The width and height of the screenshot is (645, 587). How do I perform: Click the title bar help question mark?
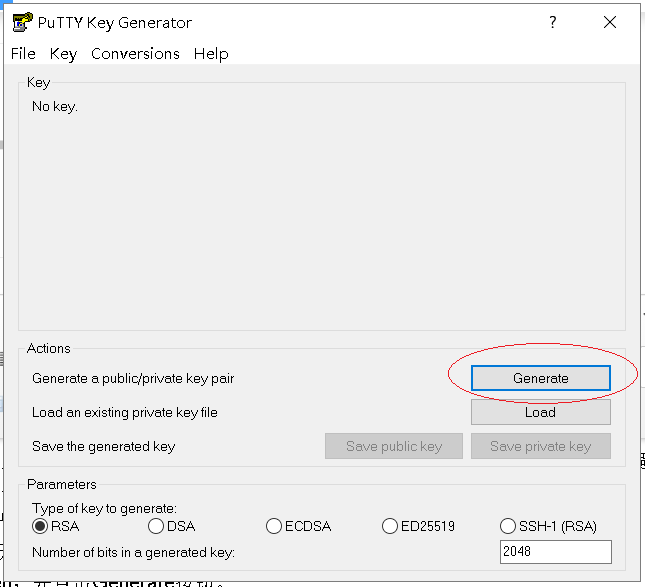tap(552, 23)
